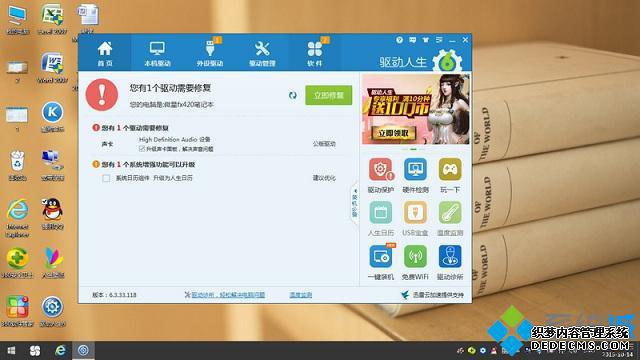This screenshot has height=360, width=640.
Task: Click the help question mark icon
Action: click(x=399, y=40)
